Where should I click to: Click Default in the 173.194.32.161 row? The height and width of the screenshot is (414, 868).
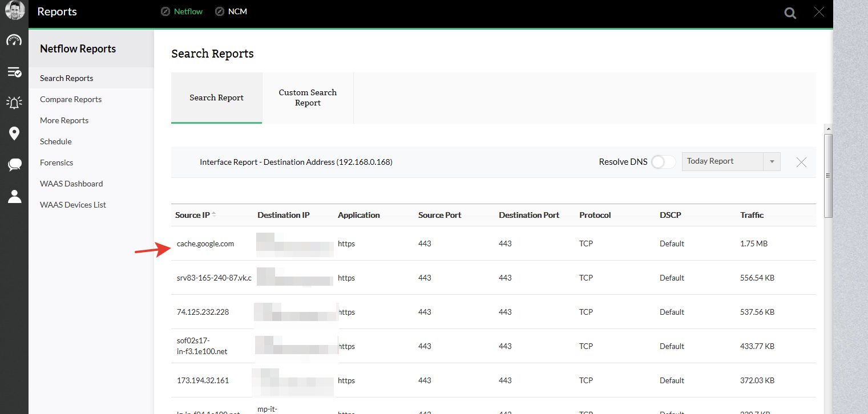pos(672,380)
